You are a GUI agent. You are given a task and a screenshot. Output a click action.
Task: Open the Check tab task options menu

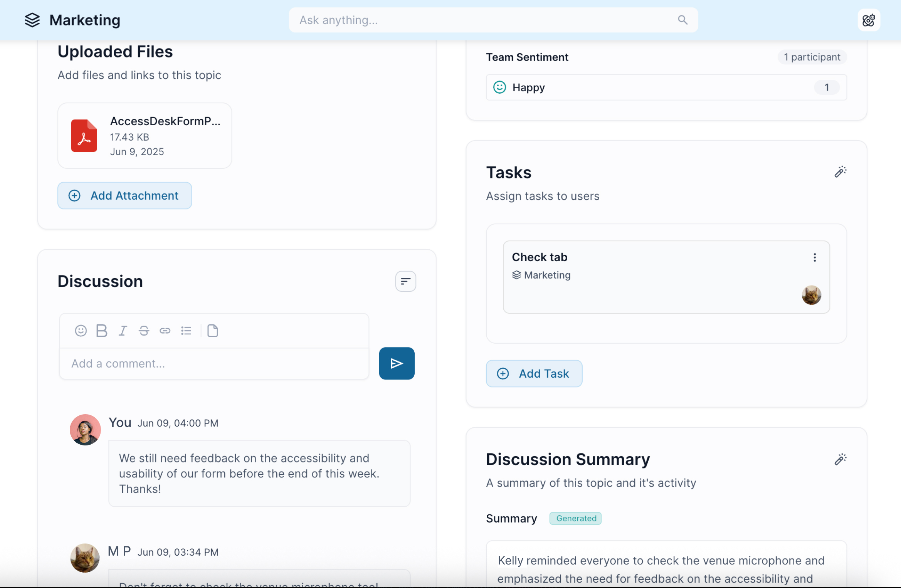point(815,257)
